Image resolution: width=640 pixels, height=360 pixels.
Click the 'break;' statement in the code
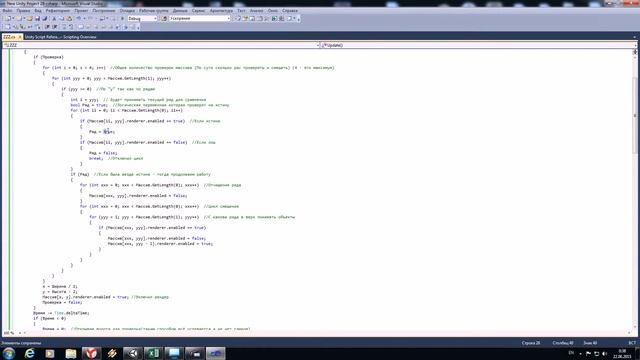point(96,158)
